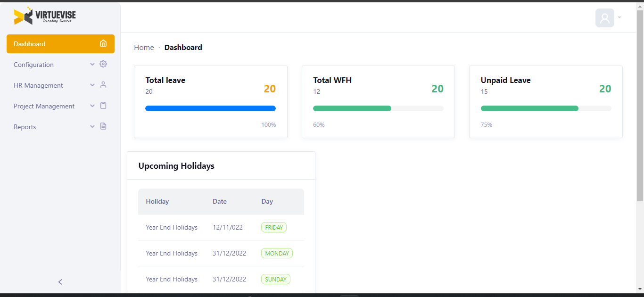Click the FRIDAY day badge
644x297 pixels.
click(x=274, y=227)
